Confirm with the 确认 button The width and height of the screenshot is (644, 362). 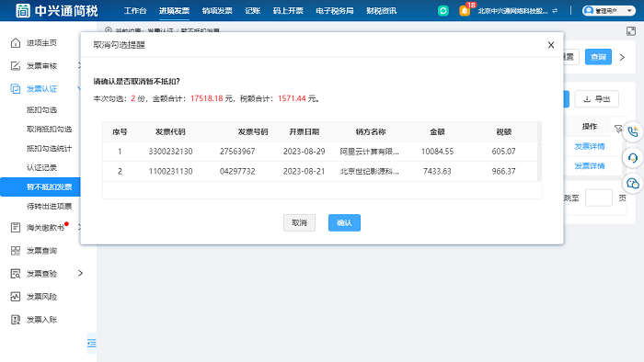tap(344, 222)
